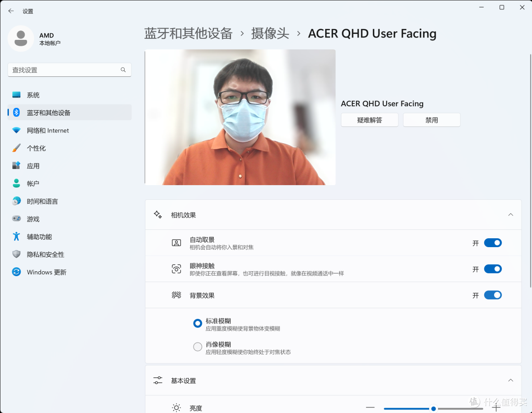Screen dimensions: 532x413
Task: Click the 系统 monitor icon
Action: pos(16,95)
